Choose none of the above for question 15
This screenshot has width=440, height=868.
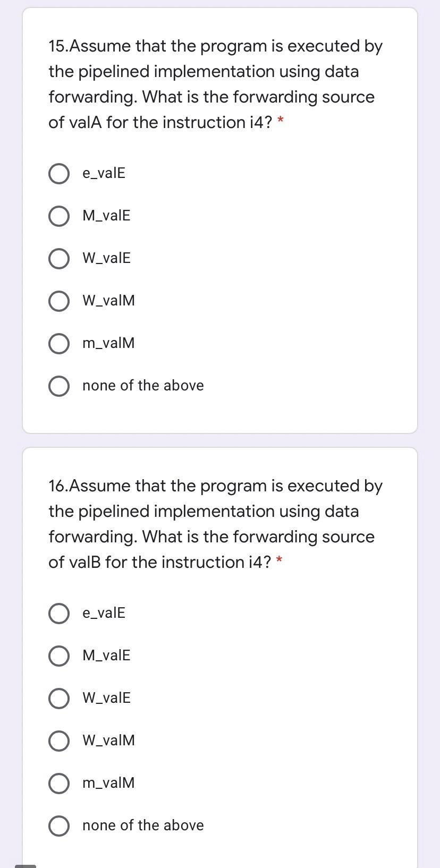pos(58,386)
